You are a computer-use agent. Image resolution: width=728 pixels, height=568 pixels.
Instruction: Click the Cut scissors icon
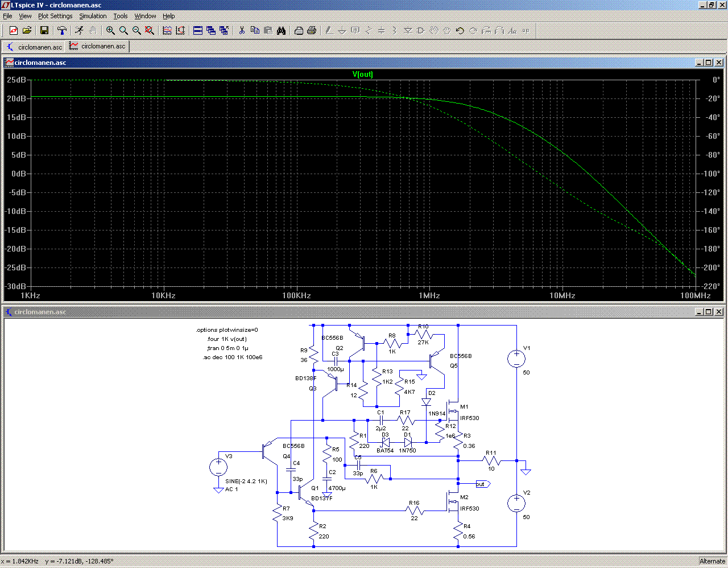[242, 31]
